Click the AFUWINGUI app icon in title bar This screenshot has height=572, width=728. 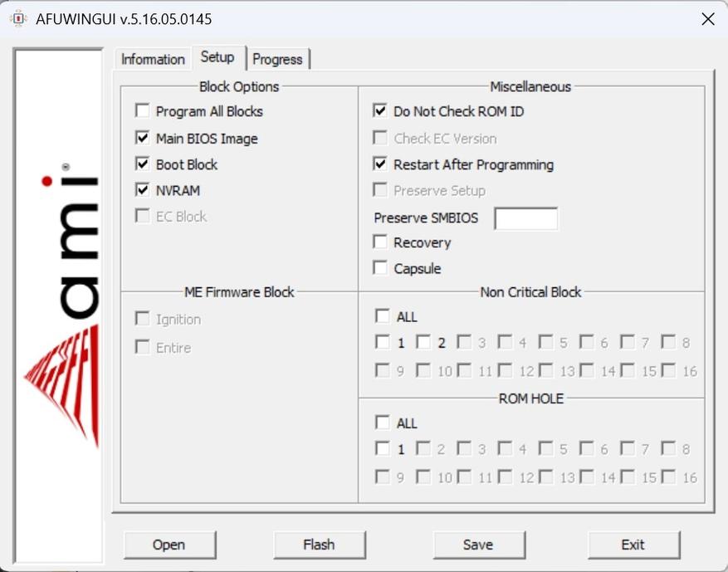tap(18, 18)
